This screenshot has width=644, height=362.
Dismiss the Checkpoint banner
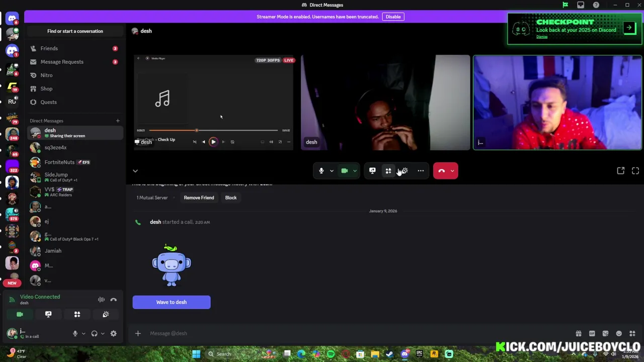coord(541,37)
